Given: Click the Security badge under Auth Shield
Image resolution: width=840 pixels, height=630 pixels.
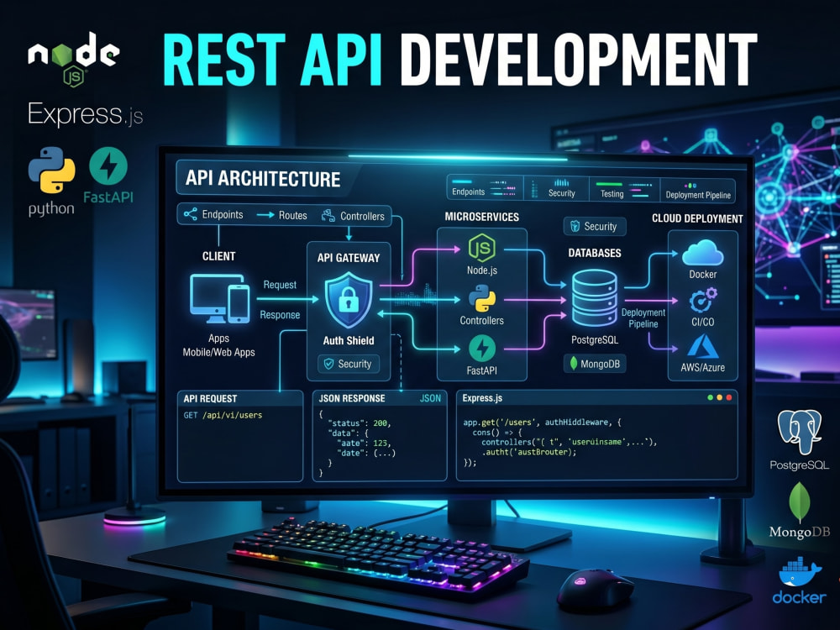Looking at the screenshot, I should click(349, 364).
